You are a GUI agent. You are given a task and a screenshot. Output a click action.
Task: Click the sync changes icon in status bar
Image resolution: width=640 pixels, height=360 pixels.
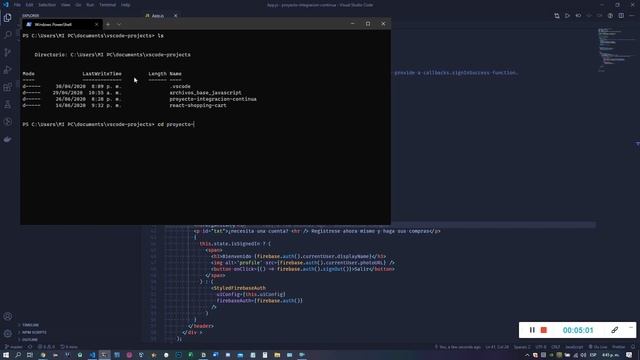pyautogui.click(x=30, y=347)
